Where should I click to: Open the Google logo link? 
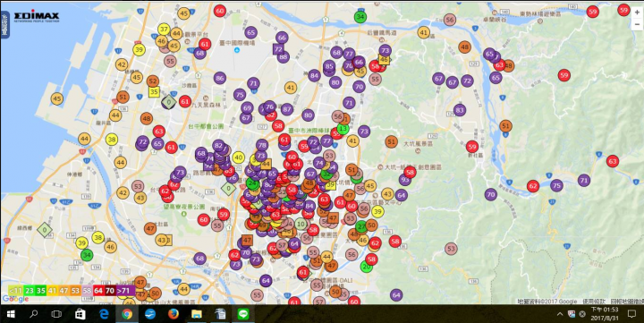(15, 299)
